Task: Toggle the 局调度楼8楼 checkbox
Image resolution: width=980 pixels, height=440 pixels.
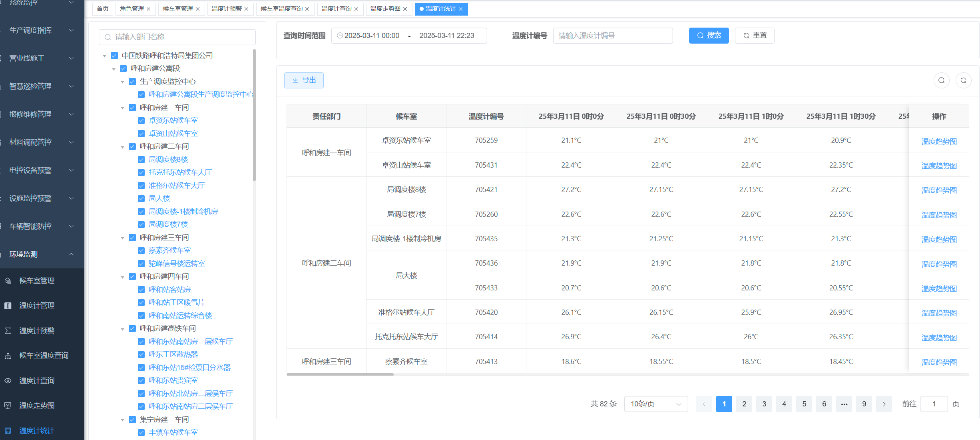Action: [x=141, y=160]
